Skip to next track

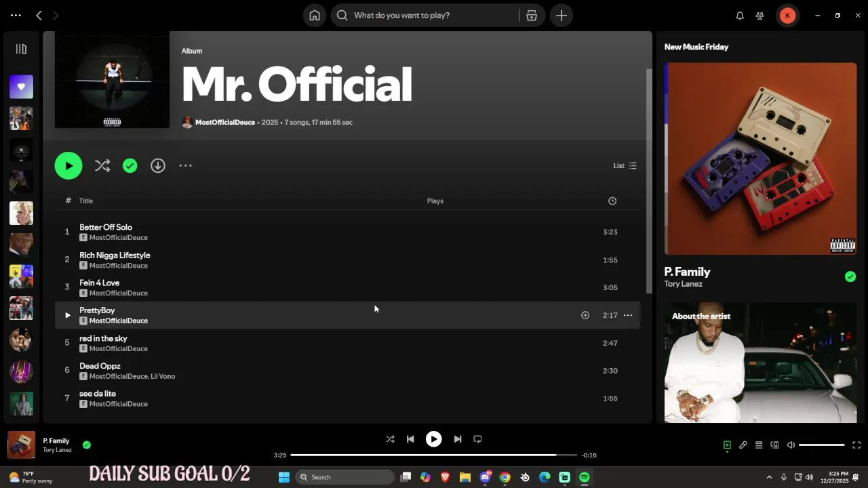click(x=458, y=439)
